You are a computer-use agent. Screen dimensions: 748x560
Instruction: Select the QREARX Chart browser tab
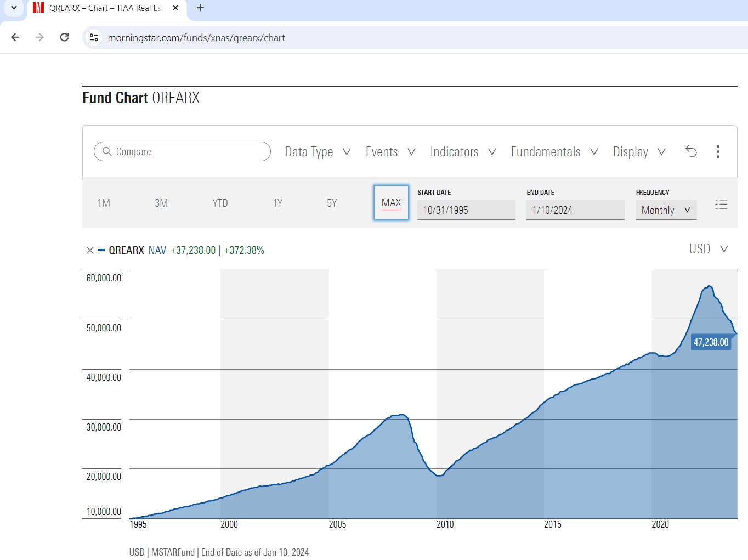click(x=106, y=8)
